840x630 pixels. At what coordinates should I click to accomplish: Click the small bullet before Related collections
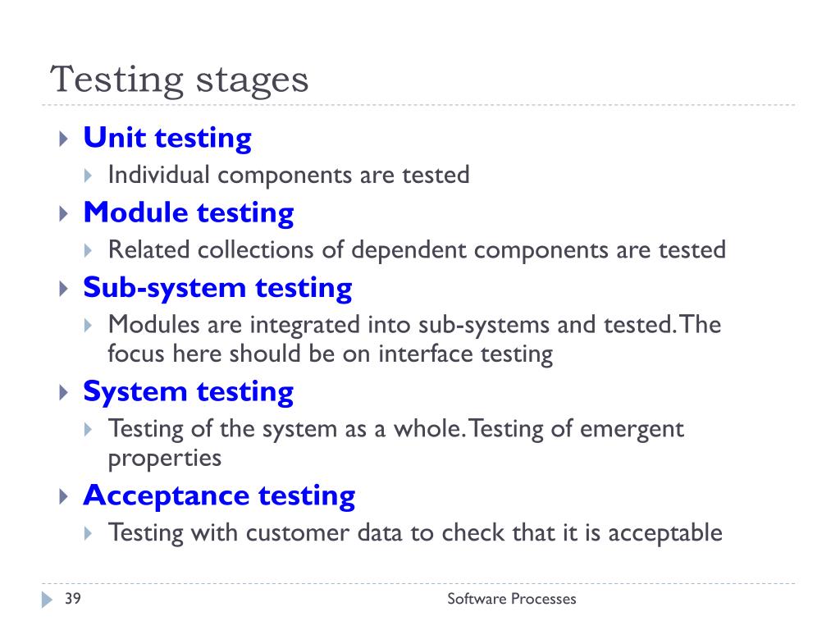pos(88,251)
